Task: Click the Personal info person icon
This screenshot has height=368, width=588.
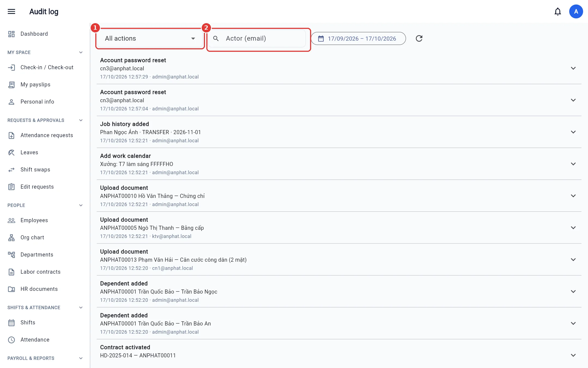Action: (x=11, y=102)
